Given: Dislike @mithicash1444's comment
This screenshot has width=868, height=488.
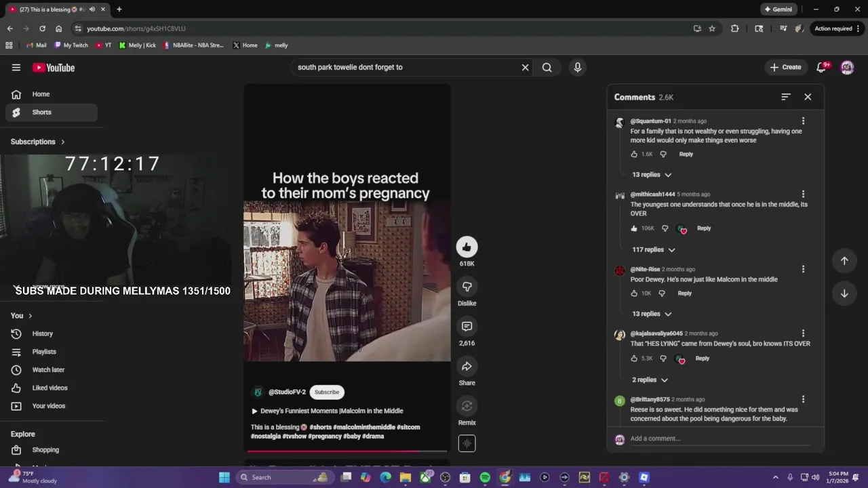Looking at the screenshot, I should click(665, 228).
